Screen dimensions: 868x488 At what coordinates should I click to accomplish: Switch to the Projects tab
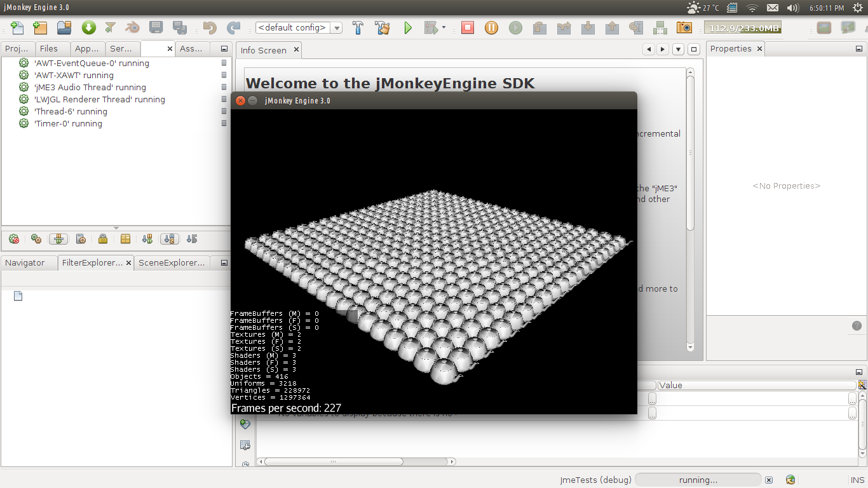tap(17, 48)
